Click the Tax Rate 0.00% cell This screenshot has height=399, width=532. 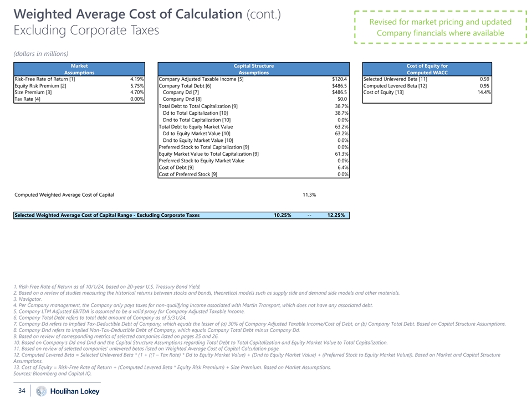(135, 100)
